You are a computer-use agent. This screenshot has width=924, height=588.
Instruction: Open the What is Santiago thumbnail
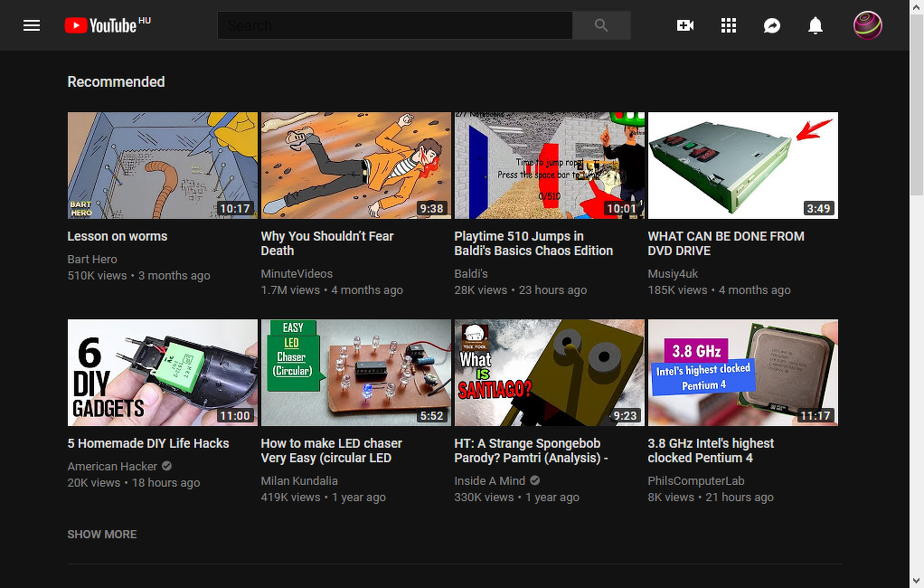[549, 373]
